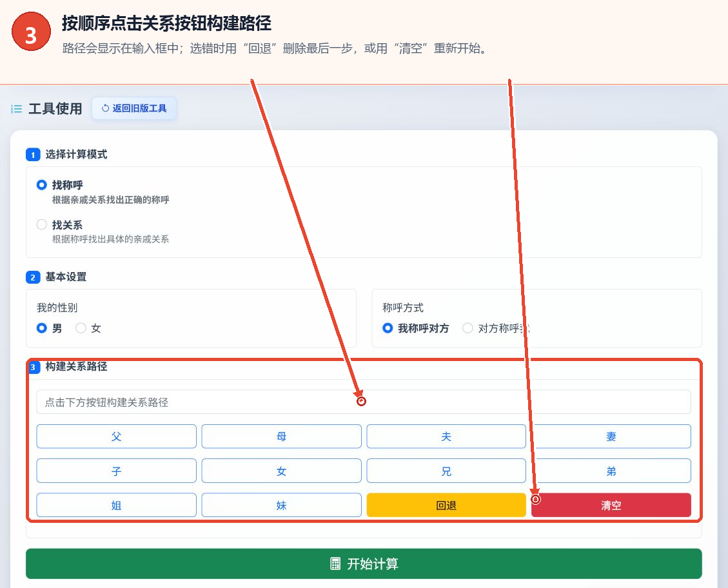Image resolution: width=728 pixels, height=588 pixels.
Task: Add 女 relation button to path
Action: 281,471
